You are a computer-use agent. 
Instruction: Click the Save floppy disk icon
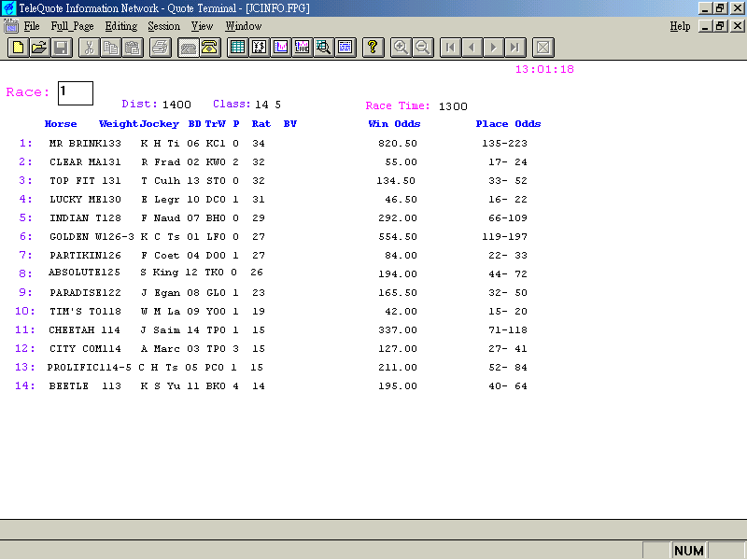(62, 48)
